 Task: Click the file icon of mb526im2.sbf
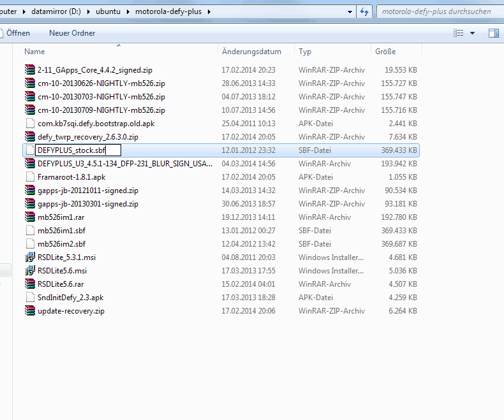(30, 243)
